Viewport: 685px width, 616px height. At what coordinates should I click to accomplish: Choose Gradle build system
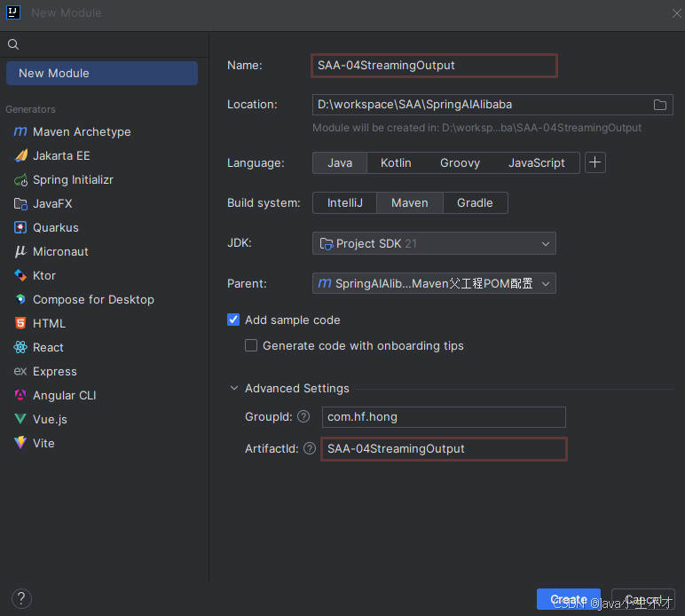475,202
